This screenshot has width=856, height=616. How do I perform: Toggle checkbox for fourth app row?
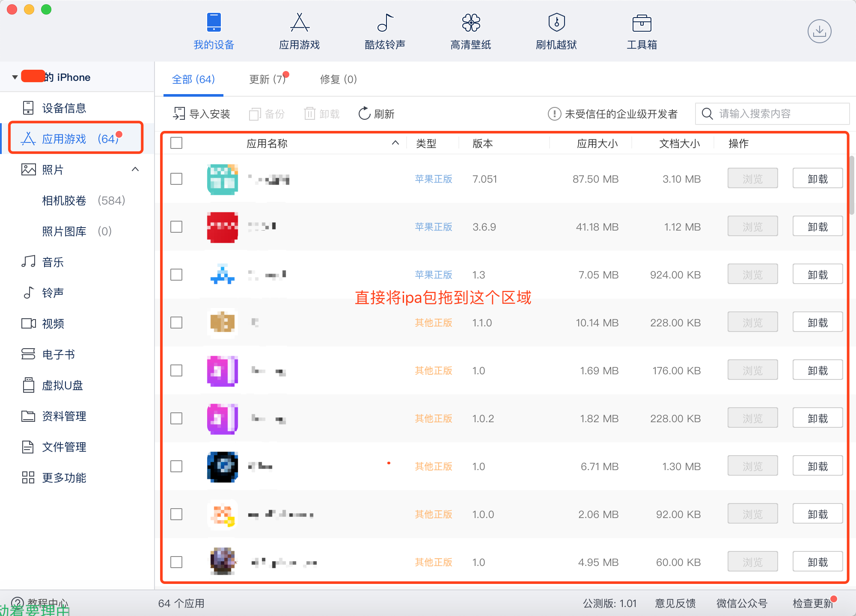point(176,322)
